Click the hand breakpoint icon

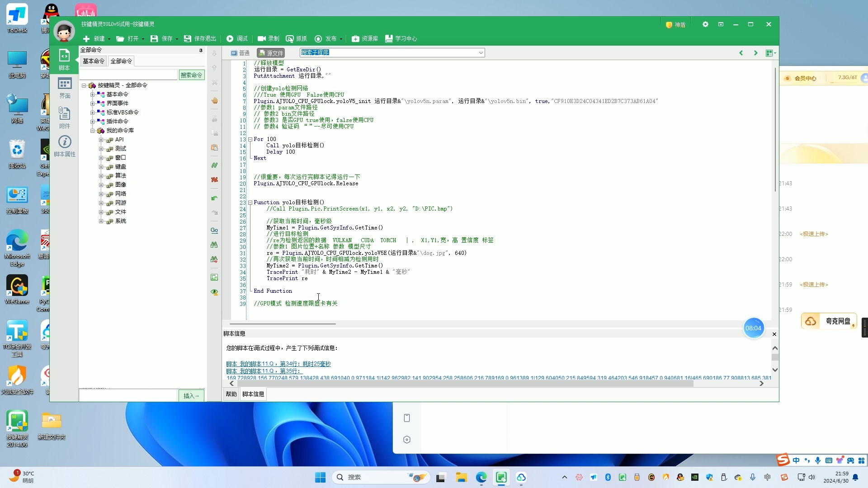pos(215,101)
